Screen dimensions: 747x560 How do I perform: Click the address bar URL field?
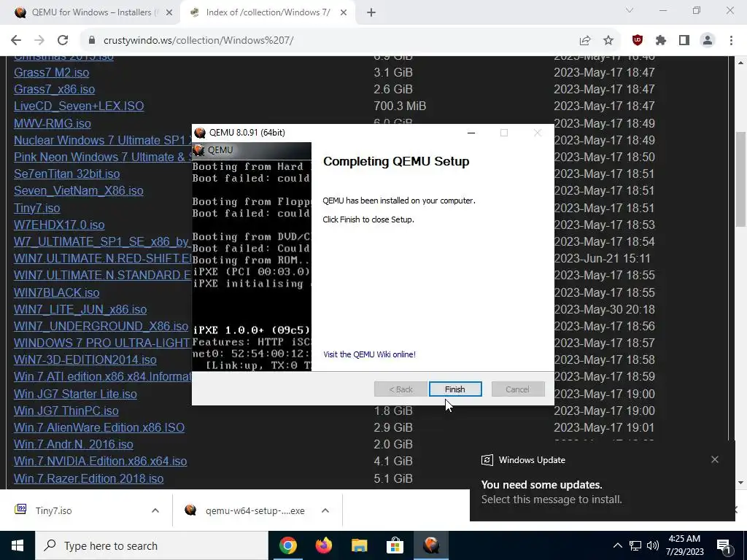[329, 41]
